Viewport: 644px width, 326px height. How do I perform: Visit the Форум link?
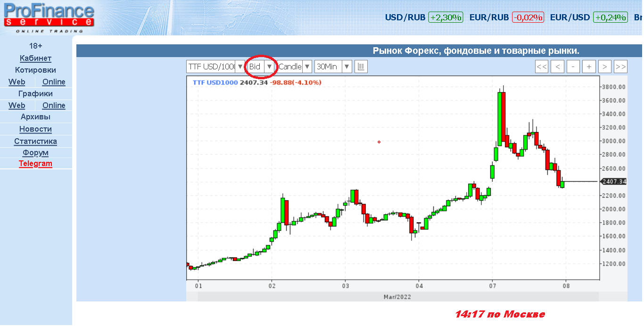(x=35, y=153)
